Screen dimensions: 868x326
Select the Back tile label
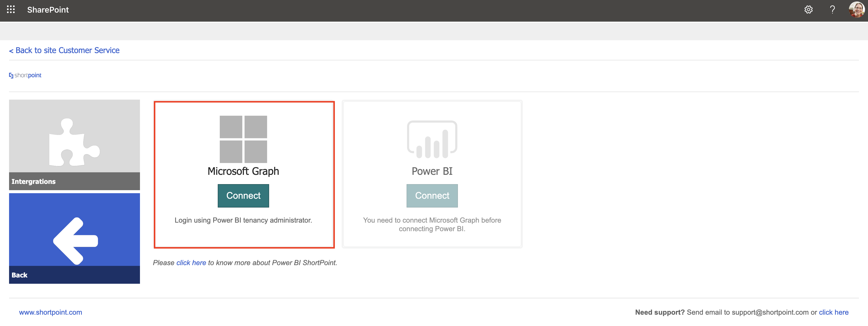[x=20, y=275]
